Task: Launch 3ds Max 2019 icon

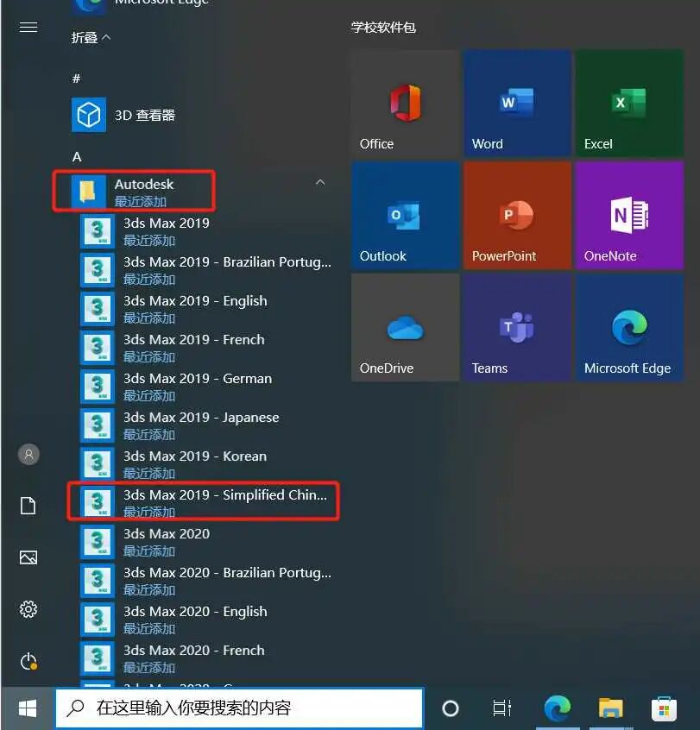Action: click(98, 231)
